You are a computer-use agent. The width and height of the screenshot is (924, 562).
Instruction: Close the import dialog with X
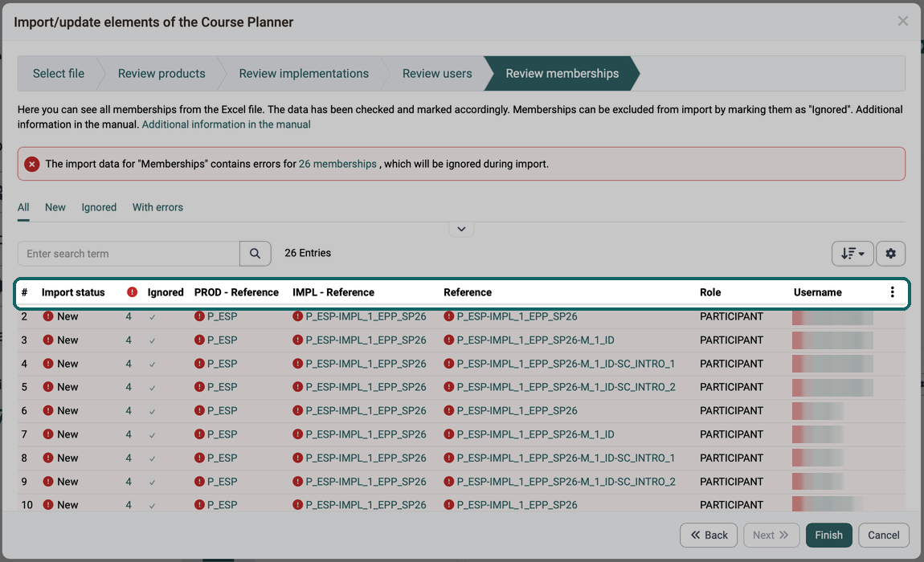[x=903, y=21]
